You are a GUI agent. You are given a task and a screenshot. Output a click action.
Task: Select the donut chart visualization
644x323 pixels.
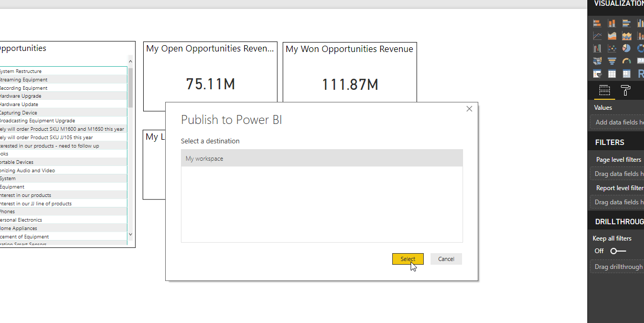[640, 48]
